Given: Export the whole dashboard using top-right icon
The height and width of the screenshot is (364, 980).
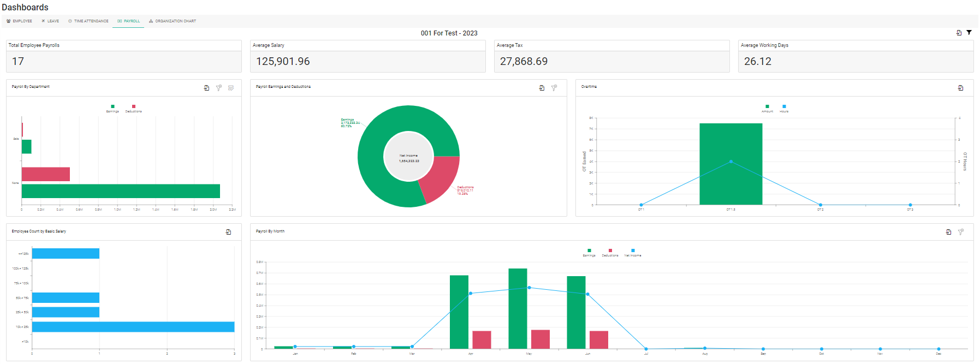Looking at the screenshot, I should pos(959,33).
